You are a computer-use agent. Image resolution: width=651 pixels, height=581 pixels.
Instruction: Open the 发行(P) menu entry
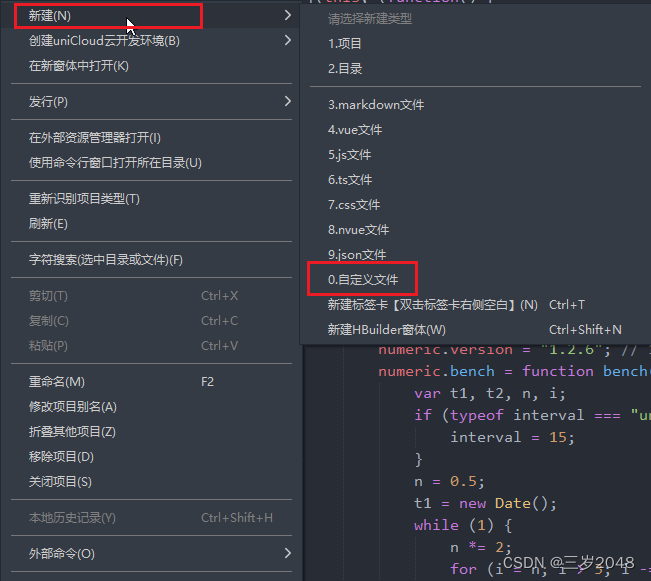tap(151, 101)
